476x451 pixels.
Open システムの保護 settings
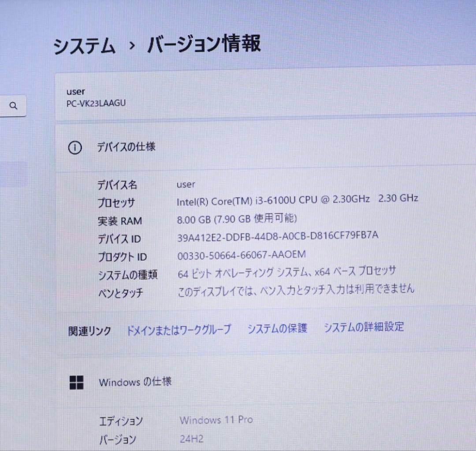click(277, 328)
